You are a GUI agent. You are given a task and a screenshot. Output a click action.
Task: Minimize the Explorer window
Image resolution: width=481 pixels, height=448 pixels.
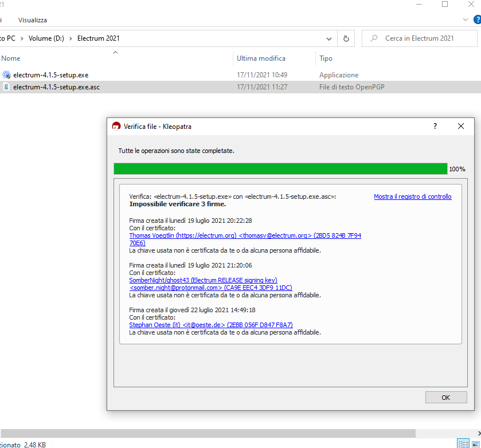[419, 4]
